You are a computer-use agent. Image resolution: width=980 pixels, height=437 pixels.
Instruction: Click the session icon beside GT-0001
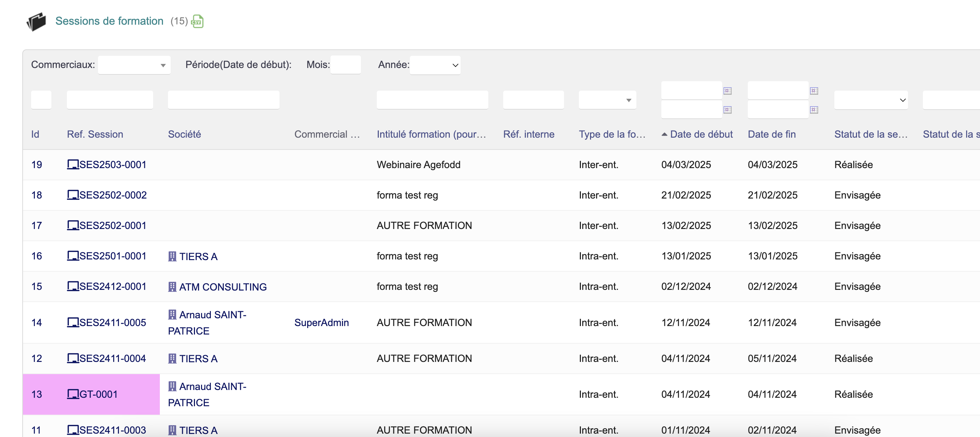72,394
